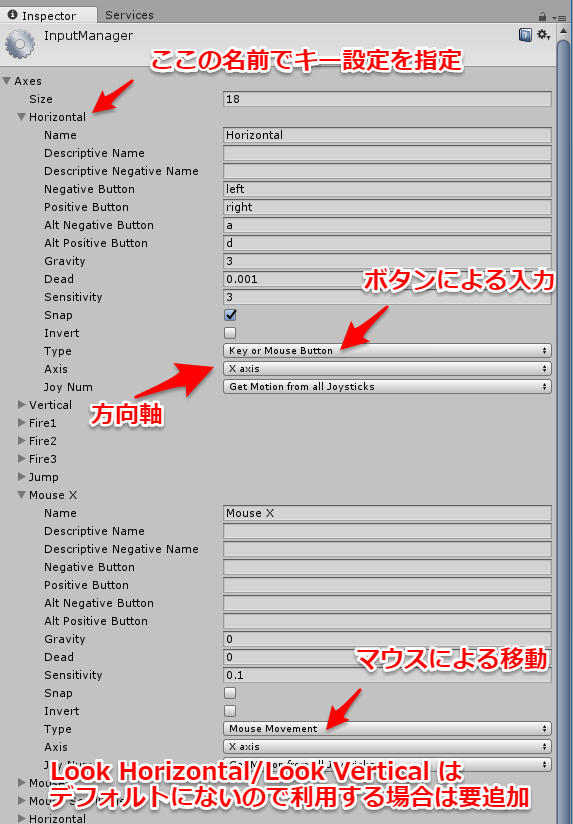Screen dimensions: 573x824
Task: Click the Alt Negative Button field containing a
Action: 387,225
